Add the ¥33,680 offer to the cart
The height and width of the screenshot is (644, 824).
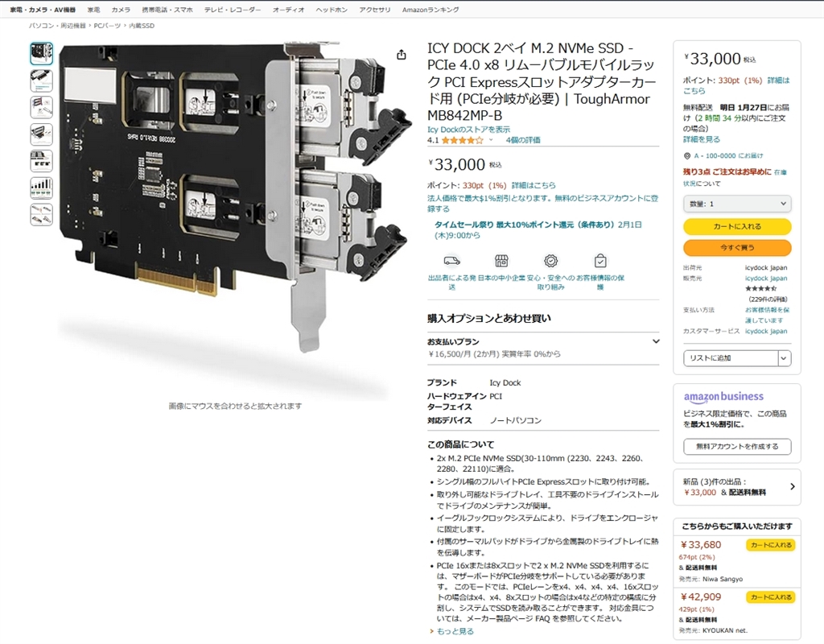point(770,545)
